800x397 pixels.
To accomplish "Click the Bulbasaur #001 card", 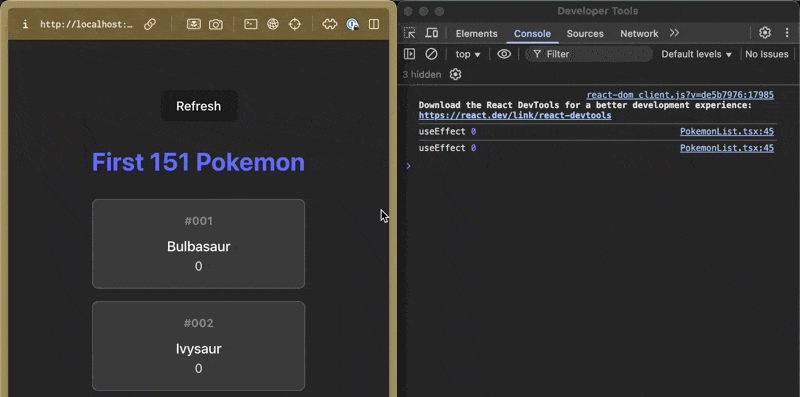I will pos(198,244).
